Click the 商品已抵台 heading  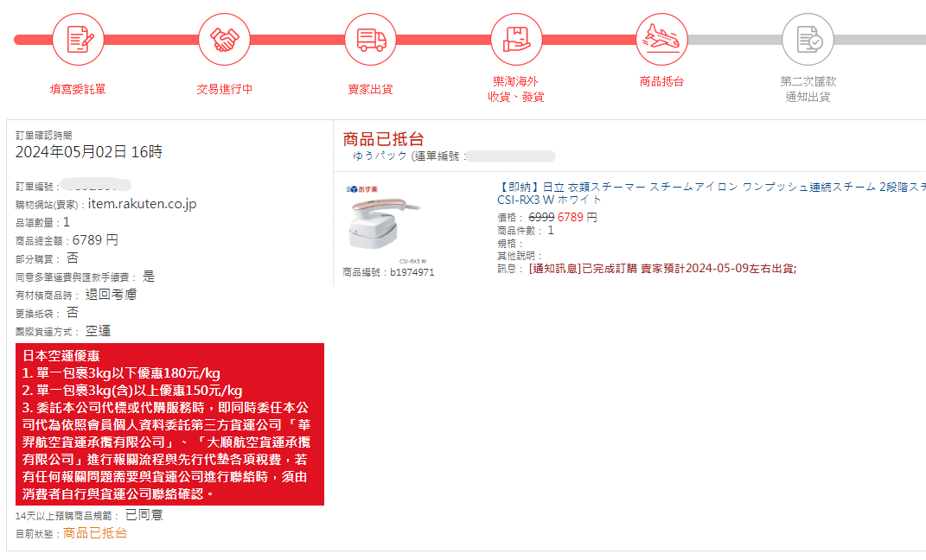click(384, 139)
